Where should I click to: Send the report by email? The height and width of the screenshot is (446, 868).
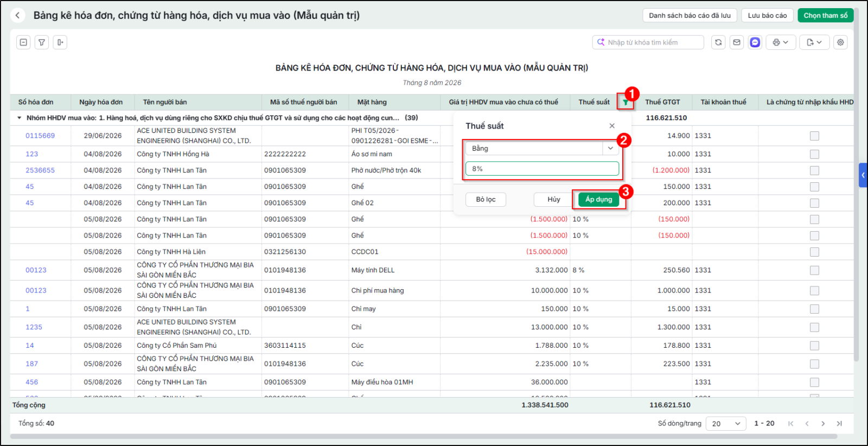tap(737, 42)
